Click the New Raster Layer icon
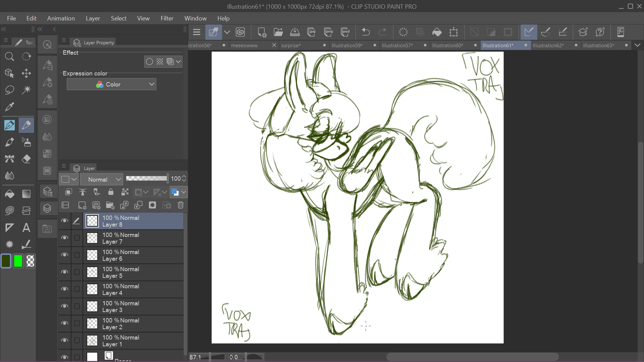 (82, 205)
